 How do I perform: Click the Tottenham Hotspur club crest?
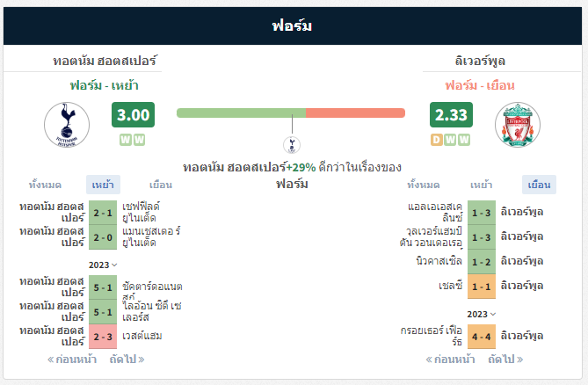point(67,125)
